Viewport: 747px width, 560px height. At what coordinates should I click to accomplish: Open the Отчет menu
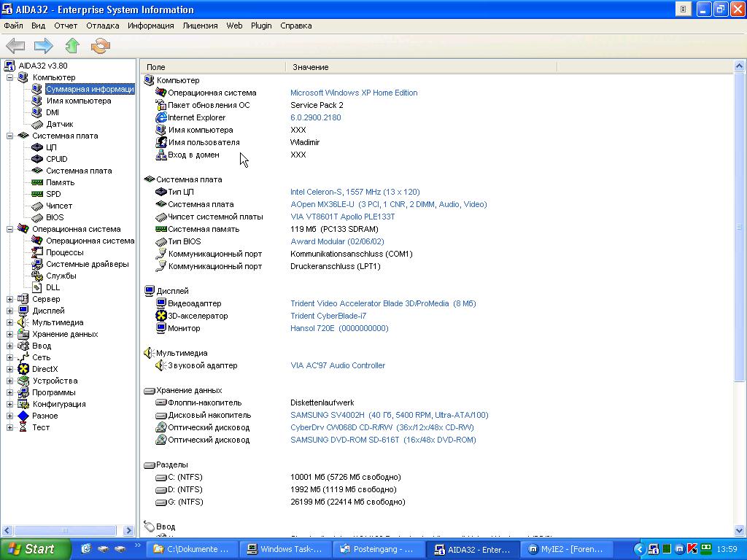point(66,26)
